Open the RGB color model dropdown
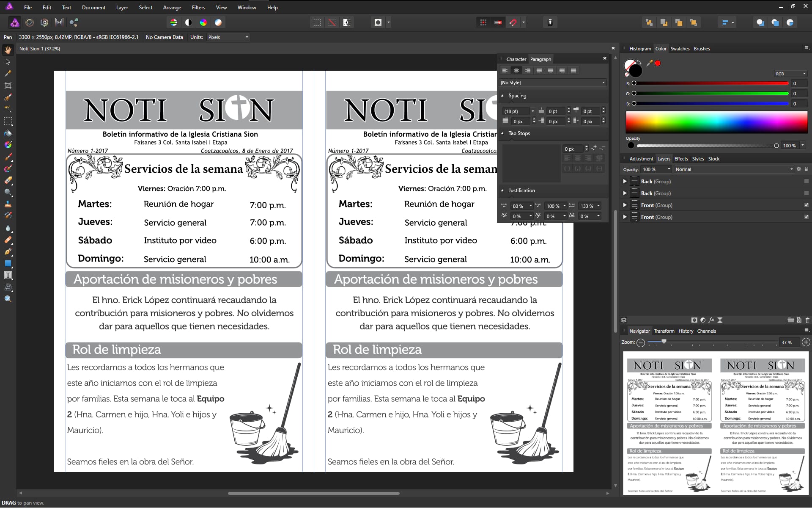 pos(790,74)
